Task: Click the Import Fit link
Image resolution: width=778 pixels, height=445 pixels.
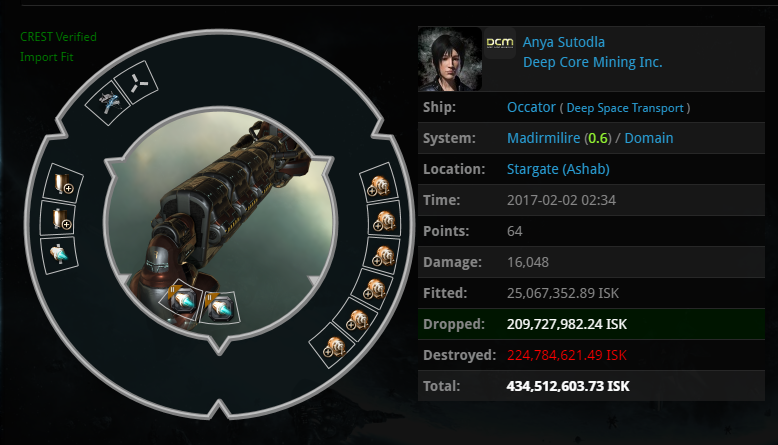Action: [47, 57]
